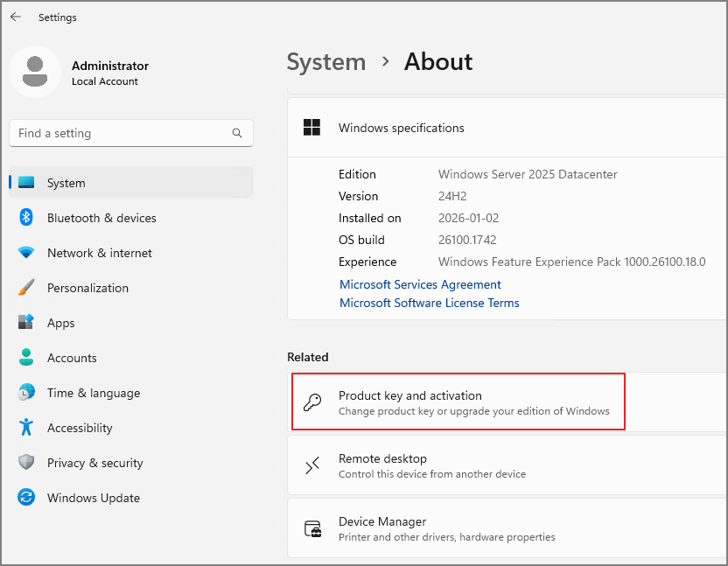Open Windows Update page
The height and width of the screenshot is (566, 728).
131,498
